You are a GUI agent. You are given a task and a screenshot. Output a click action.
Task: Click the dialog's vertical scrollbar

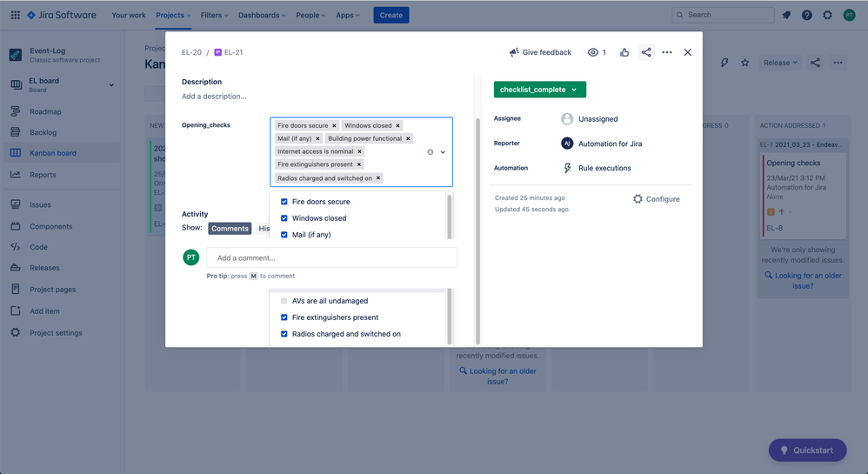(x=477, y=230)
